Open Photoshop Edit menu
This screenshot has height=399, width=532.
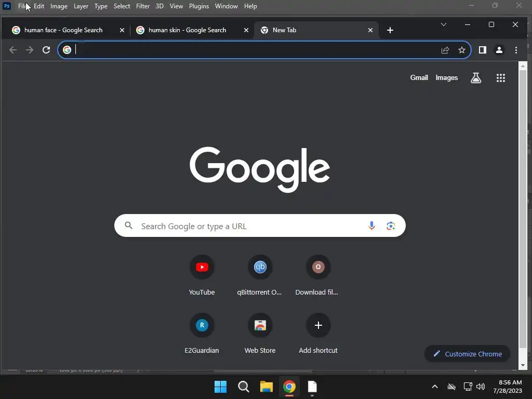39,6
